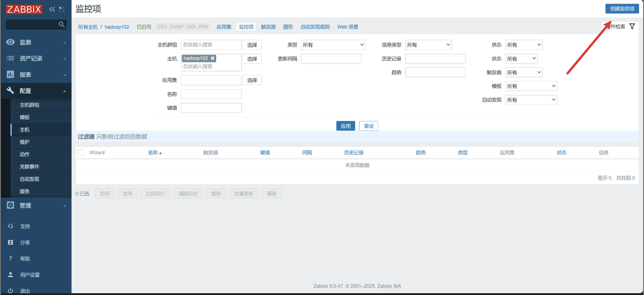Image resolution: width=644 pixels, height=295 pixels.
Task: Open the 所有主机 breadcrumb link
Action: click(88, 27)
